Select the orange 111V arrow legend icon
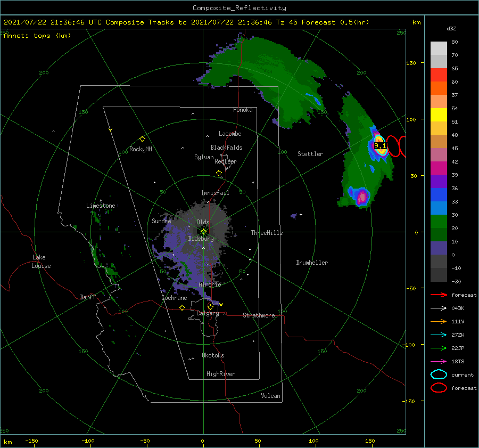 pos(439,321)
